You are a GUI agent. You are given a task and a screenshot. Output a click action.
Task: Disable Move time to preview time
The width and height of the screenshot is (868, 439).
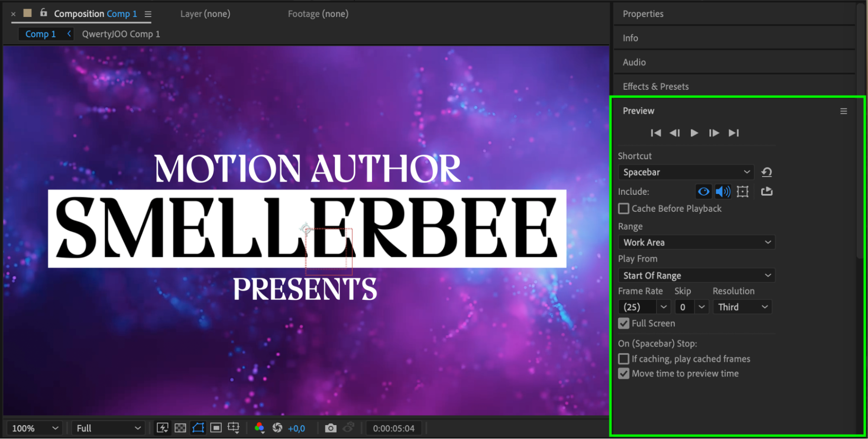click(x=624, y=373)
